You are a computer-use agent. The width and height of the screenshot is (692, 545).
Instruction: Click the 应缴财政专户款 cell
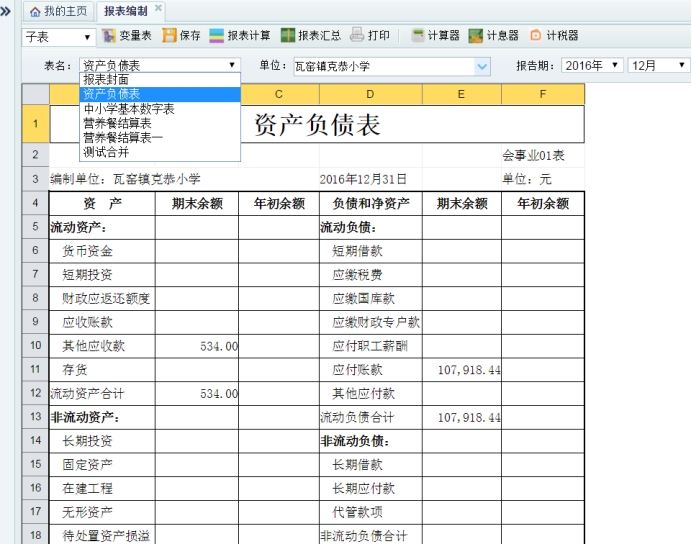pos(370,323)
